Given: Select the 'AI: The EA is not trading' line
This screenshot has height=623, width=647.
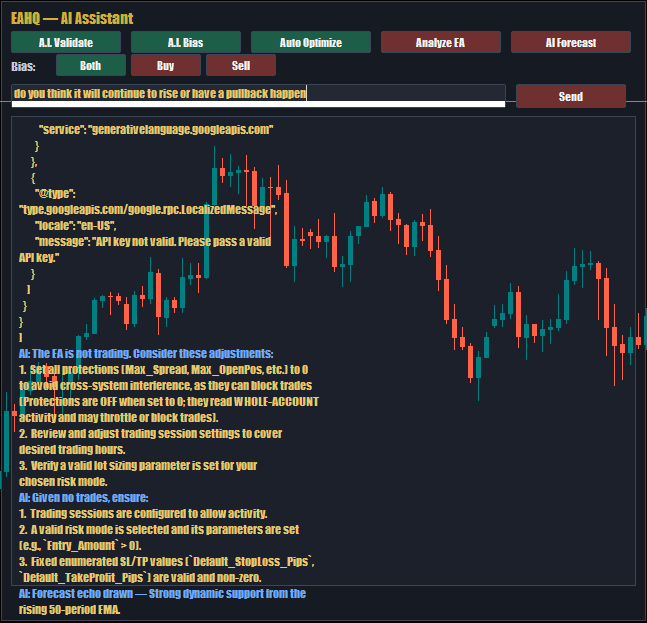Looking at the screenshot, I should (146, 354).
